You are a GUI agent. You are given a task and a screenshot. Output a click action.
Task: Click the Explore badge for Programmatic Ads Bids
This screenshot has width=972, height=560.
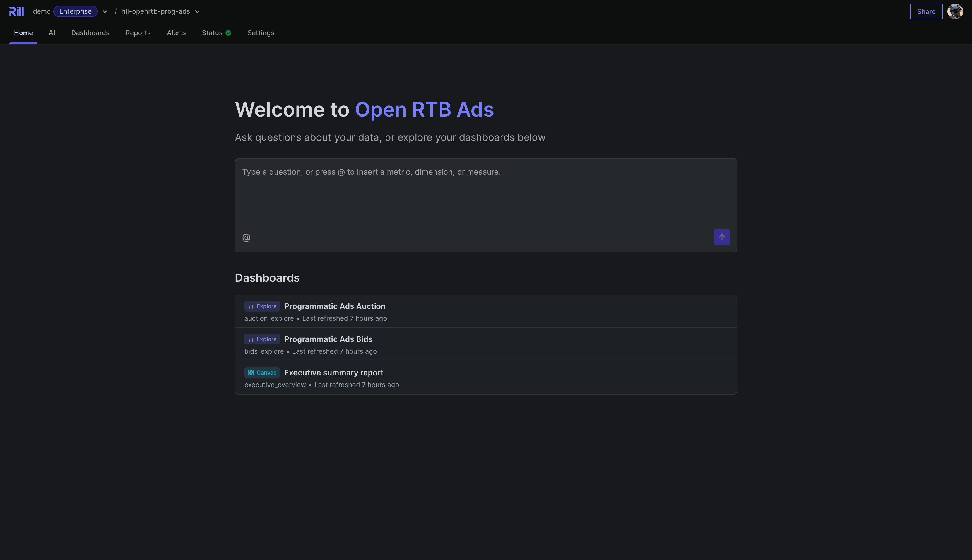point(262,339)
